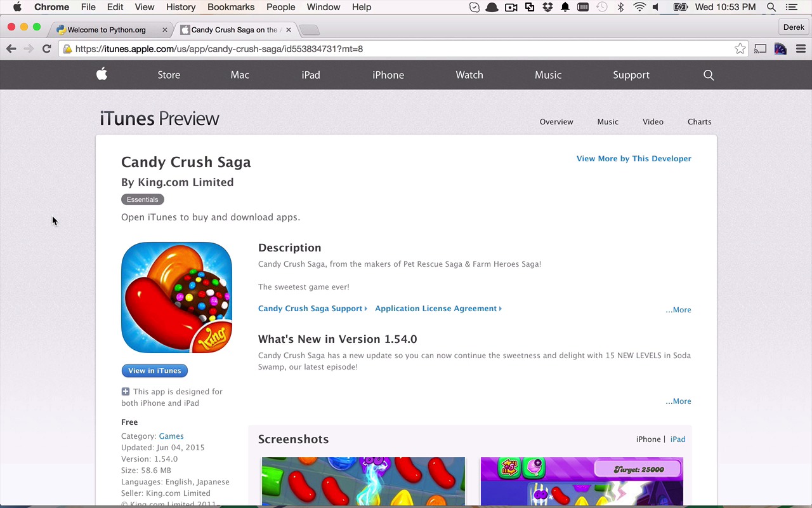This screenshot has height=508, width=812.
Task: Click the Candy Crush Saga app icon
Action: pyautogui.click(x=176, y=297)
